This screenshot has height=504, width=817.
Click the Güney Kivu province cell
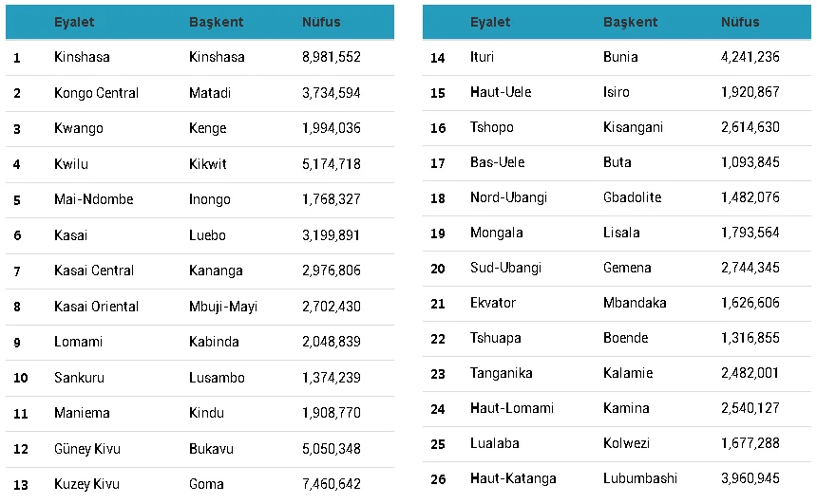tap(86, 449)
